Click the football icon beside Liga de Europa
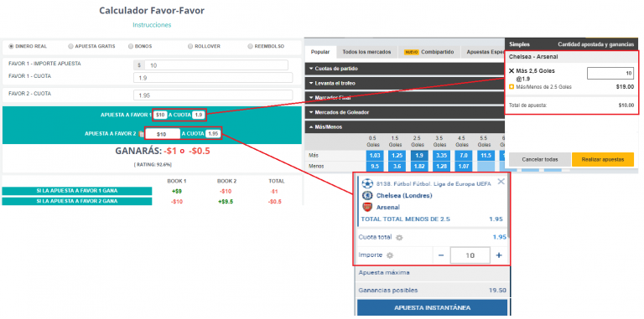The image size is (644, 319). point(366,183)
